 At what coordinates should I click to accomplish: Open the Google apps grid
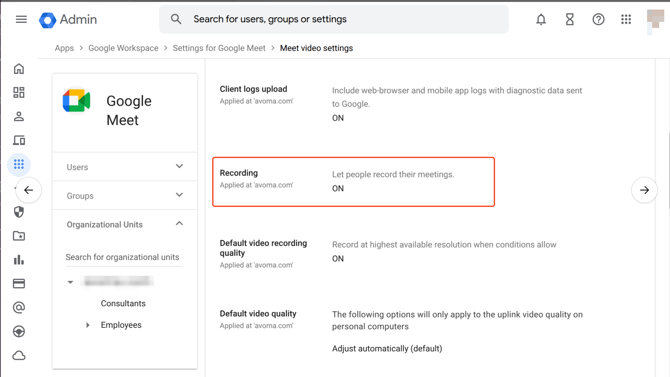tap(626, 19)
